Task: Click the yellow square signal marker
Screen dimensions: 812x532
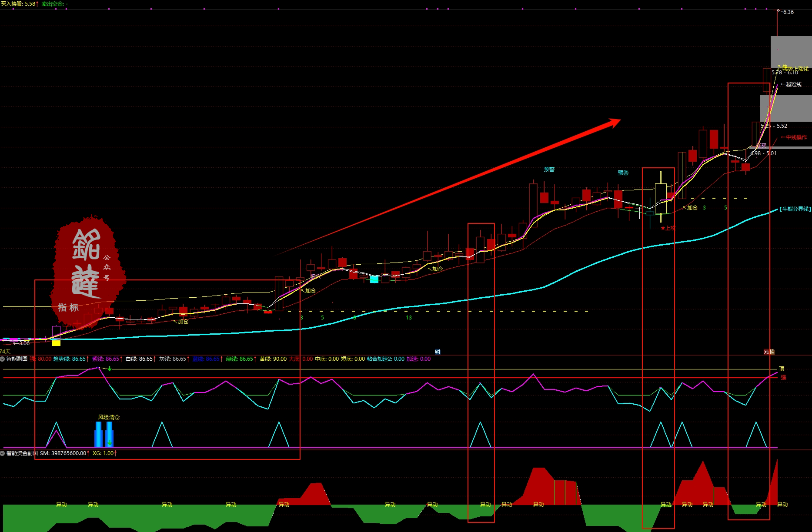Action: (56, 343)
